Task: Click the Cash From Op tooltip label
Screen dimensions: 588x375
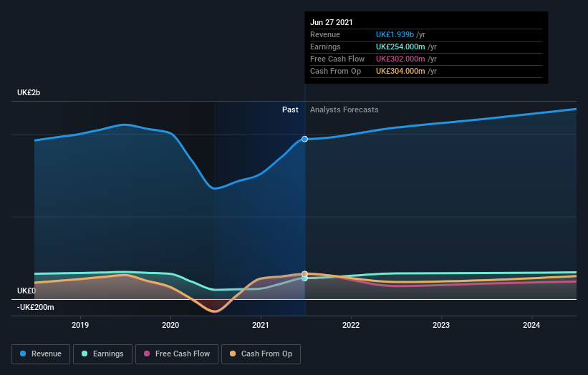Action: point(336,71)
